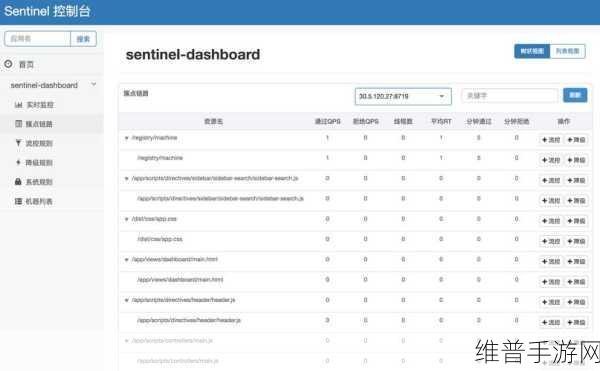
Task: Open 簇点链路 menu item
Action: tap(39, 124)
